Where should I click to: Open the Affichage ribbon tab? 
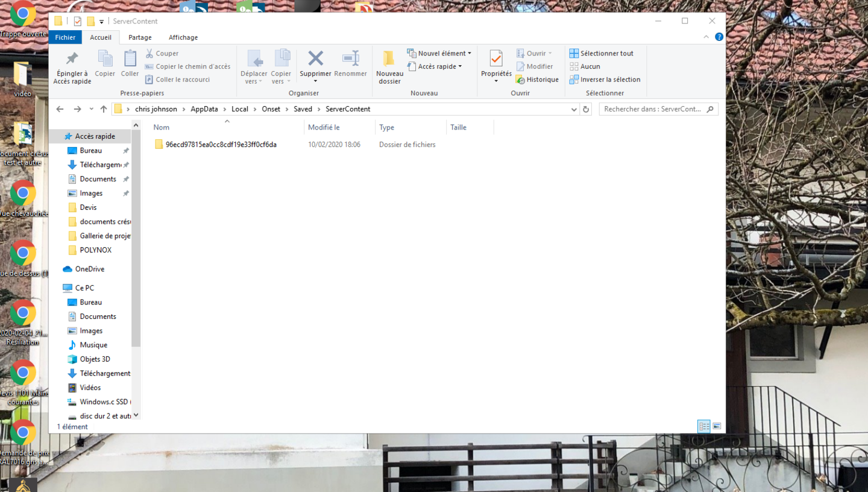pos(183,37)
